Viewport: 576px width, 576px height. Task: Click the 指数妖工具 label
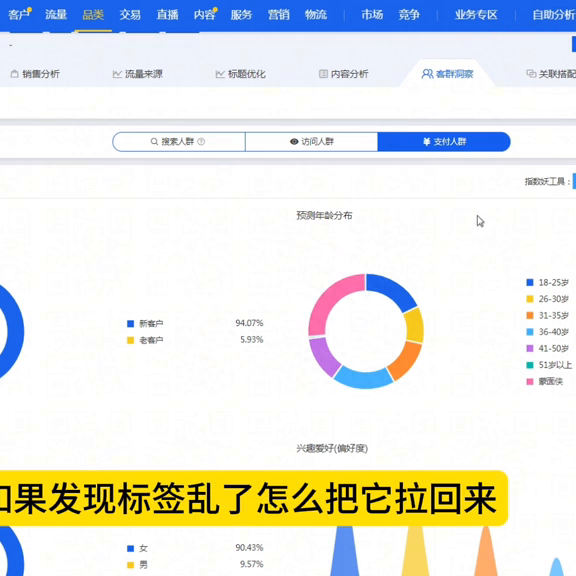pyautogui.click(x=547, y=181)
